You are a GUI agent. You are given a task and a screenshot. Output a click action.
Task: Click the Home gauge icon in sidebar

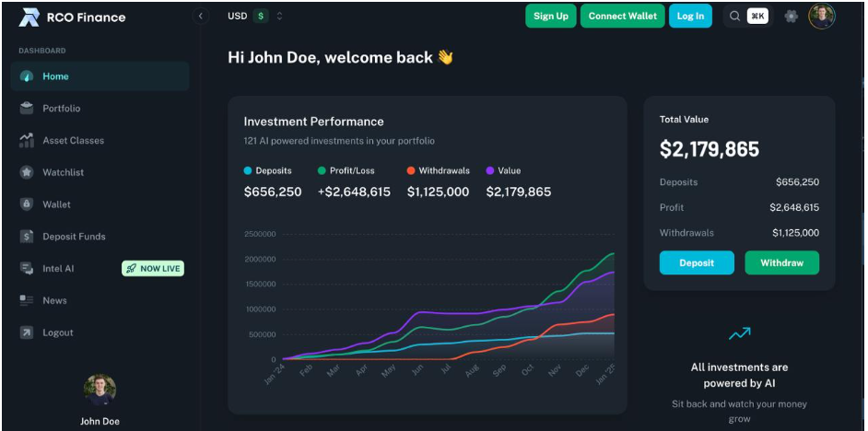click(27, 77)
